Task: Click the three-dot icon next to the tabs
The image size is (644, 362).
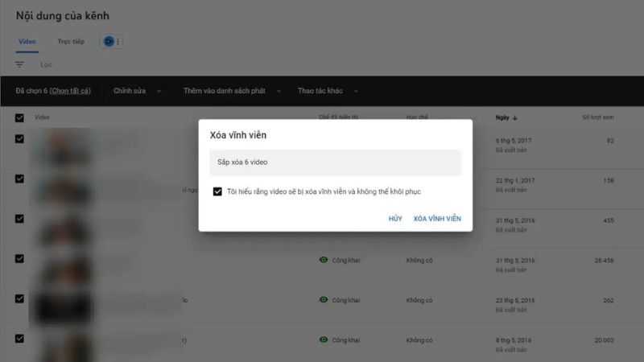Action: (118, 42)
